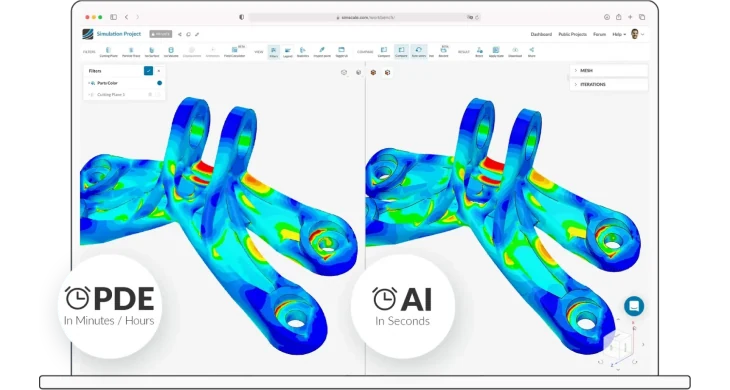Expand the ITERATIONS panel
The width and height of the screenshot is (730, 390).
[x=609, y=84]
